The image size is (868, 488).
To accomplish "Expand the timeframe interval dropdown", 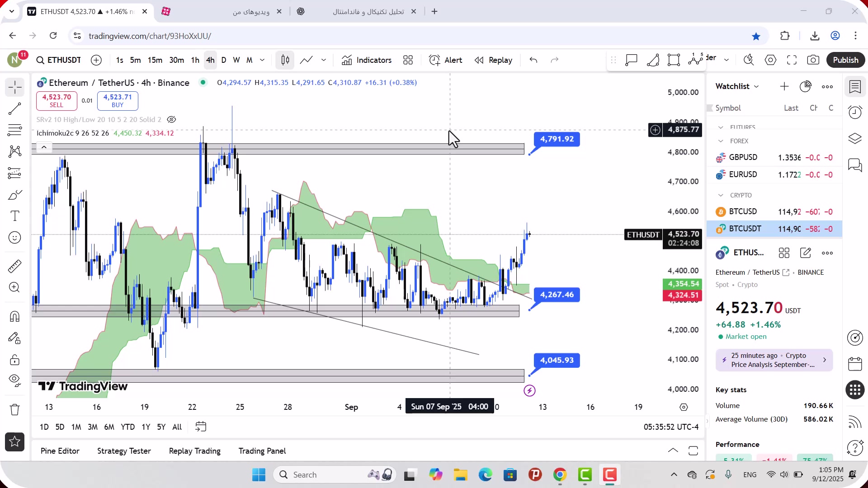I will pyautogui.click(x=262, y=60).
